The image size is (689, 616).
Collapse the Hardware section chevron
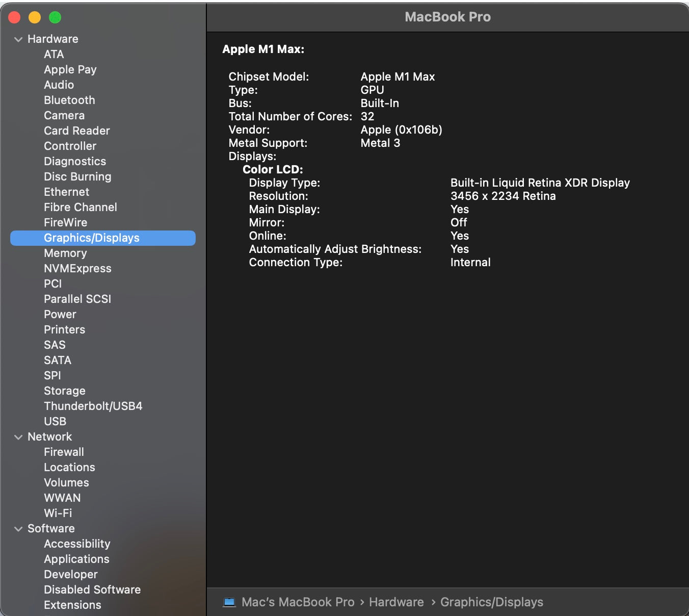pyautogui.click(x=18, y=39)
